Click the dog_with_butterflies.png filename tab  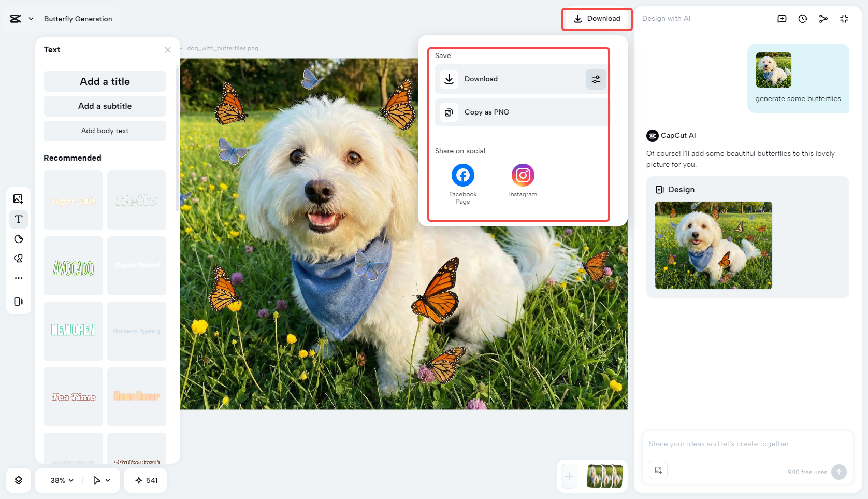223,48
